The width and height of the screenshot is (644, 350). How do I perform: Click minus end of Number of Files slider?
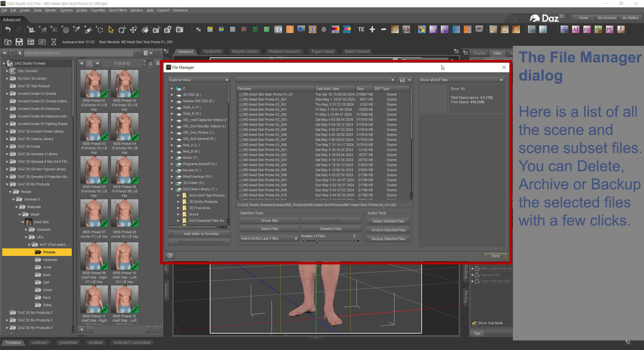tap(303, 241)
